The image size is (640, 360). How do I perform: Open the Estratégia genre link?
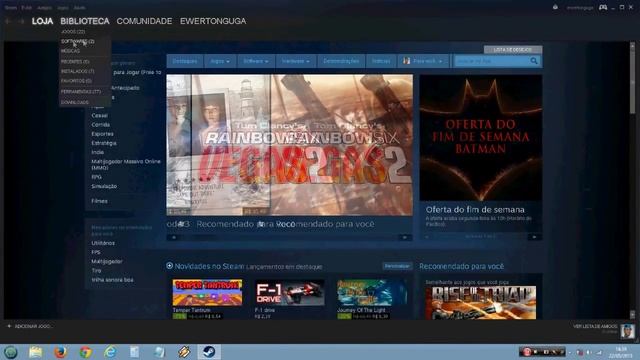104,143
